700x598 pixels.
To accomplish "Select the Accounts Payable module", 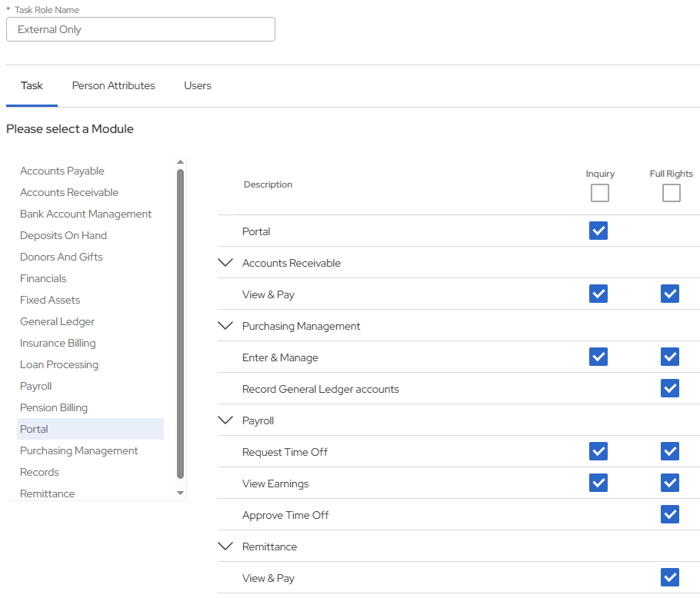I will (62, 171).
